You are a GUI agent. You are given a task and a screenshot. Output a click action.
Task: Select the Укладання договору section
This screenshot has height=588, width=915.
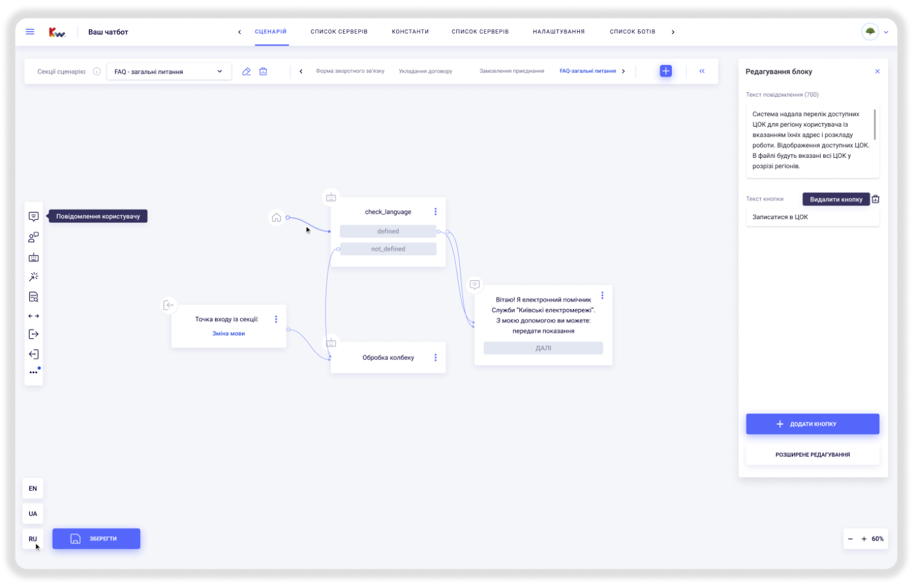coord(425,71)
